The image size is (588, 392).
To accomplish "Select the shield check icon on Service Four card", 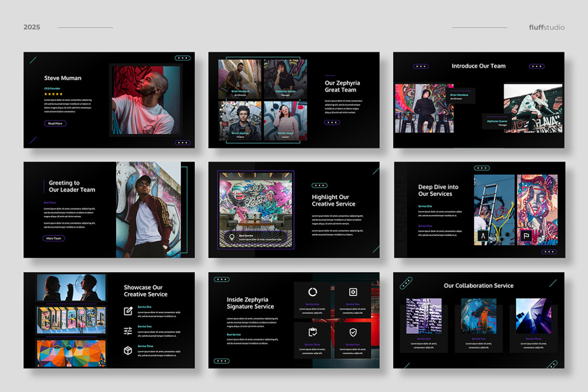I will click(353, 332).
